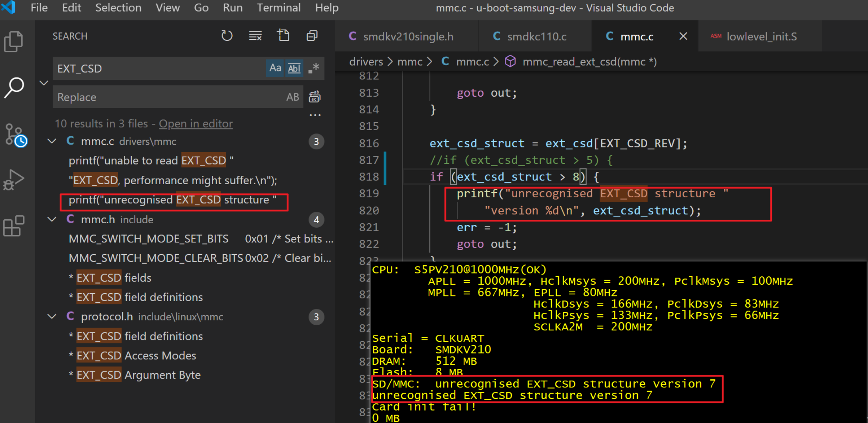This screenshot has width=868, height=423.
Task: Click the ASM icon on lowlevel_init.S tab
Action: click(716, 36)
